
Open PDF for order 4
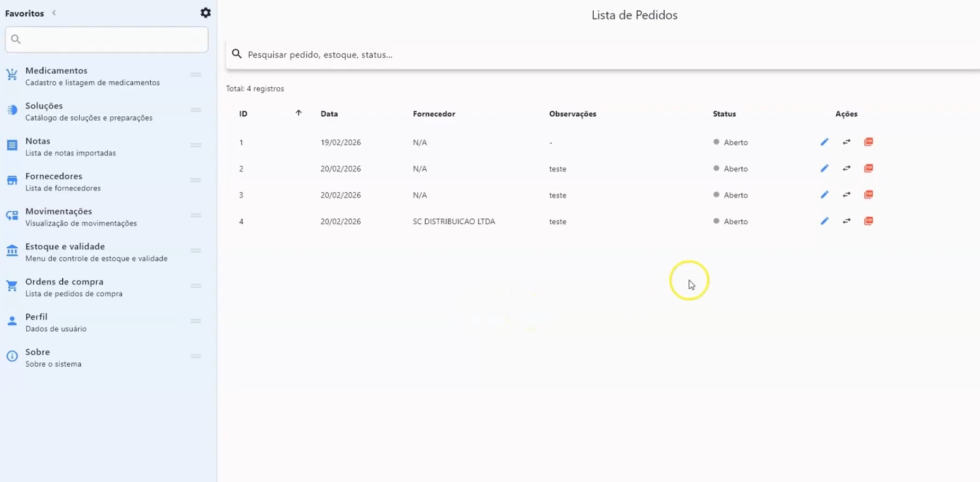coord(869,221)
